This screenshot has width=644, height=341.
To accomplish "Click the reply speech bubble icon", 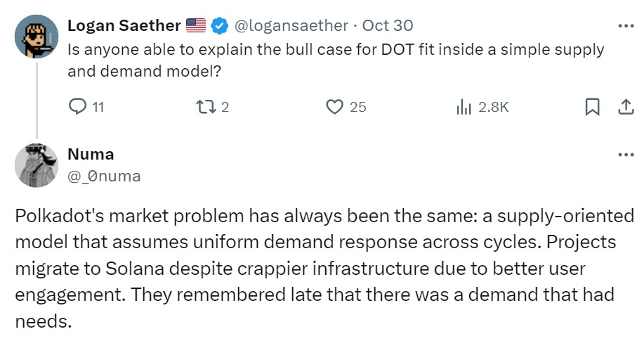I will [77, 108].
